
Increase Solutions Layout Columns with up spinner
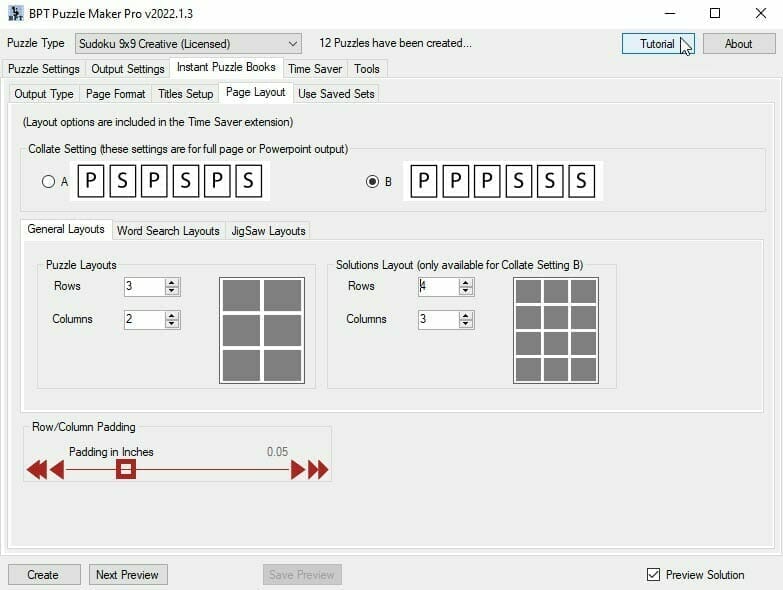[x=466, y=315]
